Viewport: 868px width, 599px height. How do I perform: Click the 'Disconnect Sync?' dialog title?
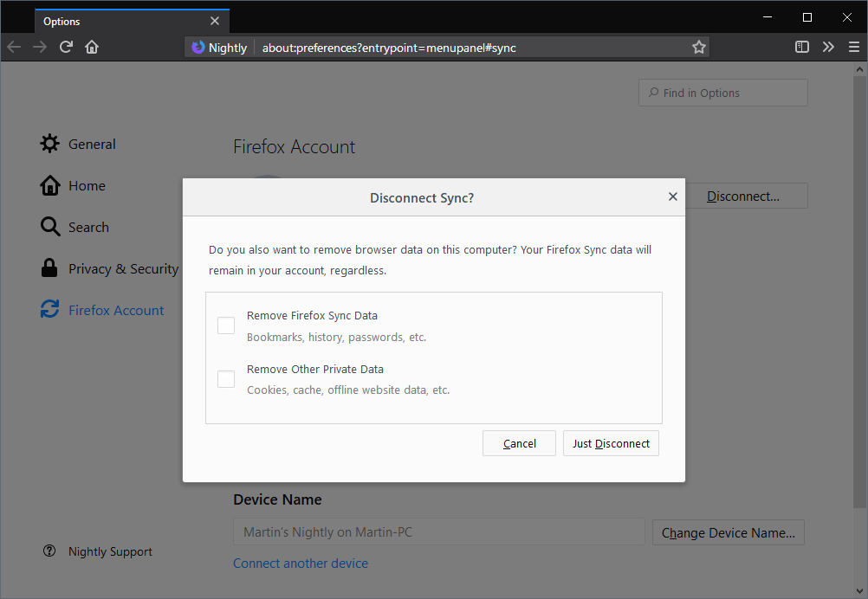pos(422,198)
